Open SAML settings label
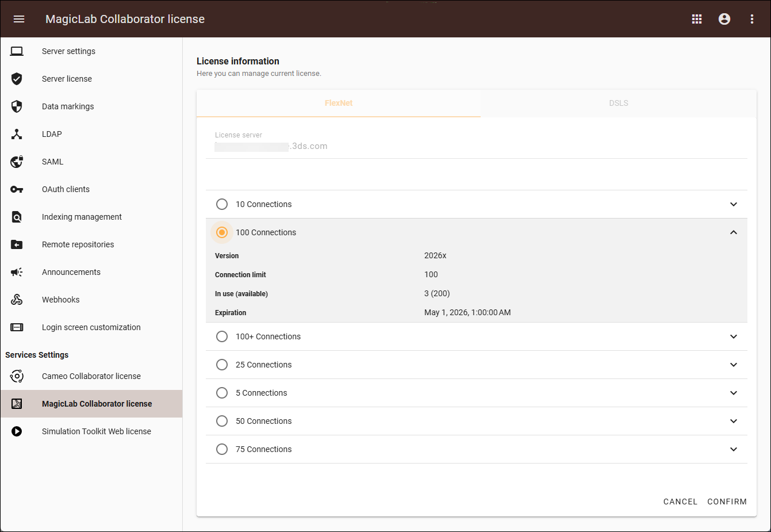Screen dimensions: 771x532 (52, 162)
